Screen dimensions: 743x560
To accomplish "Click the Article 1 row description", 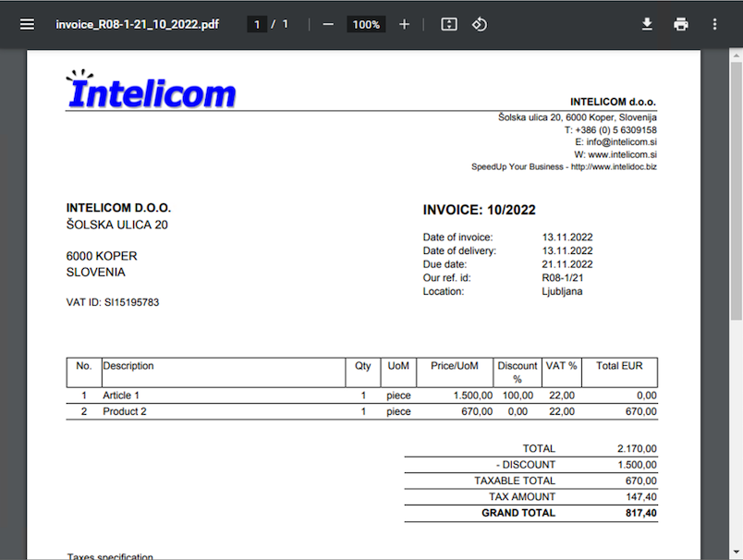I will point(121,396).
